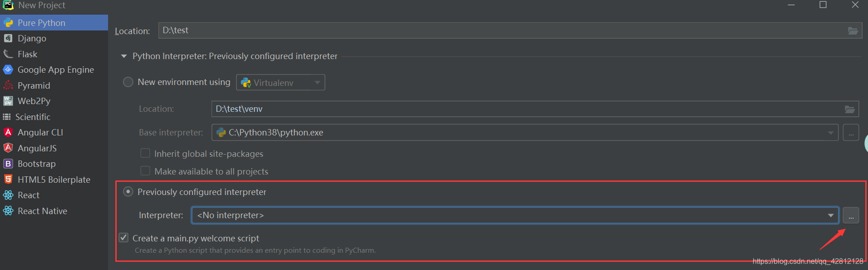Select Pure Python project type

coord(54,23)
